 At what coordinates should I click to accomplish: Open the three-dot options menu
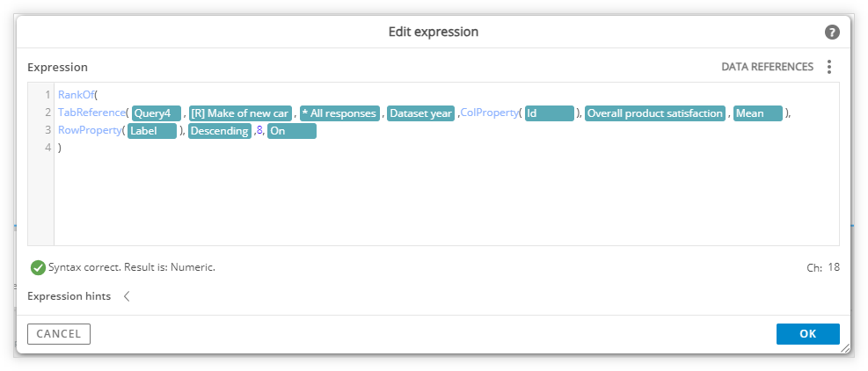coord(828,67)
